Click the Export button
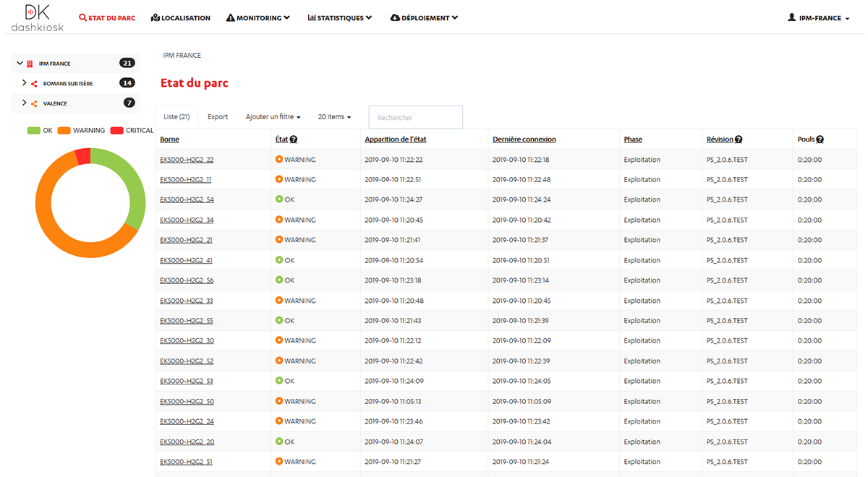868x477 pixels. 218,117
